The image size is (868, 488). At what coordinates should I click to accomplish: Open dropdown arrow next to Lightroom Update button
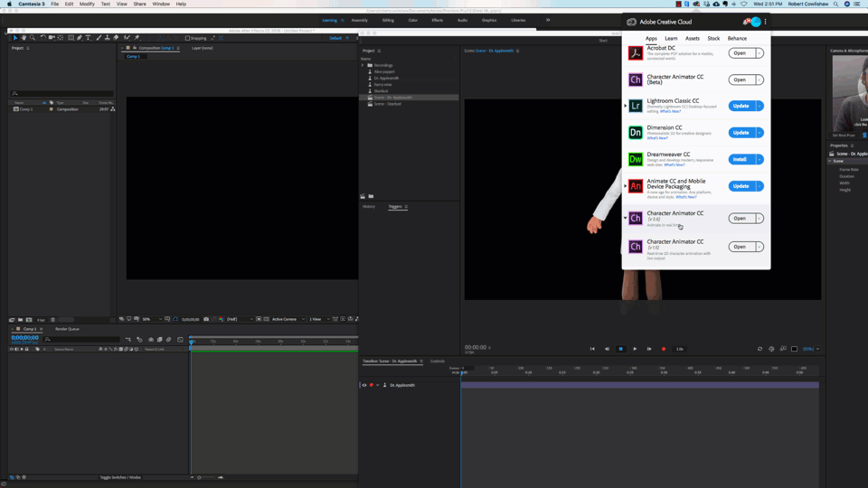pos(759,106)
